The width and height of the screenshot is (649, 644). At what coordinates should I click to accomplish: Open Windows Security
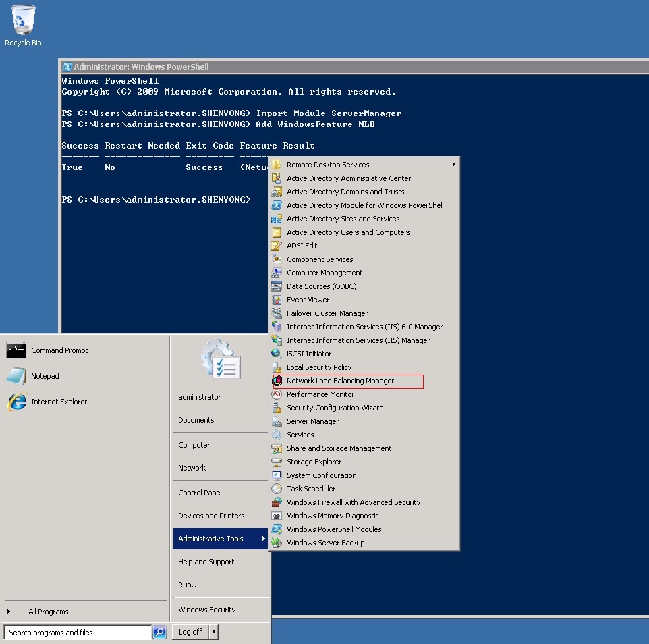207,610
